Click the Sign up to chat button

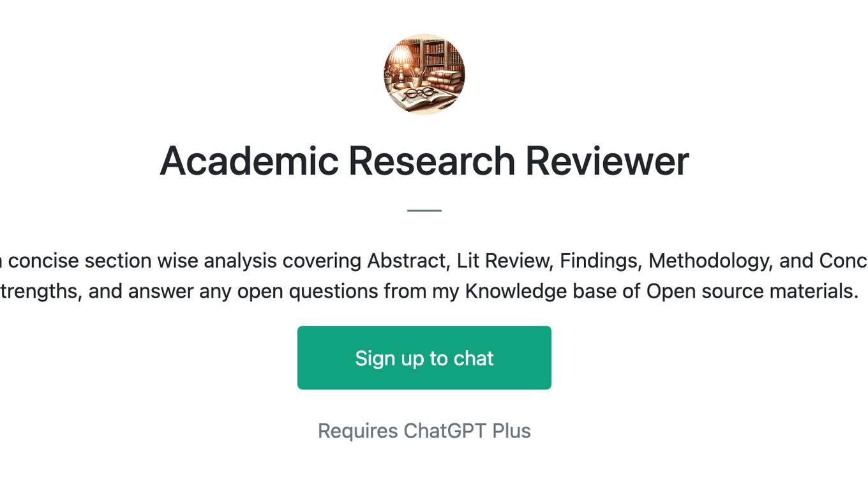coord(424,358)
